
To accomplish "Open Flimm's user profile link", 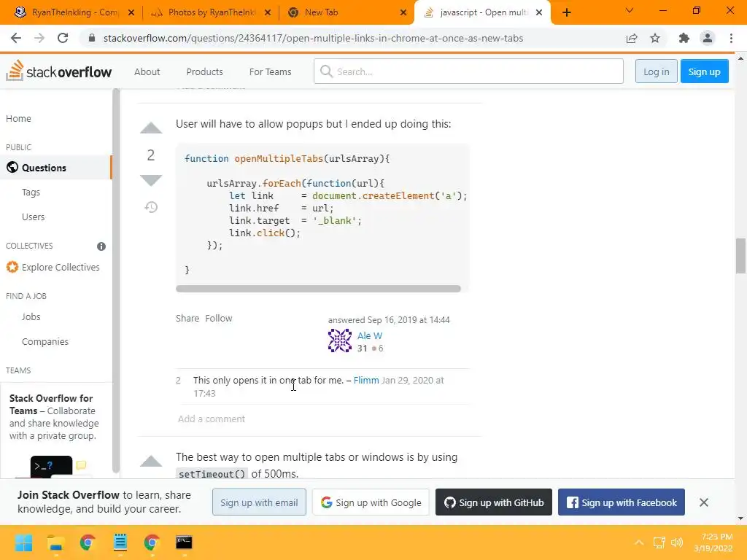I will click(366, 380).
